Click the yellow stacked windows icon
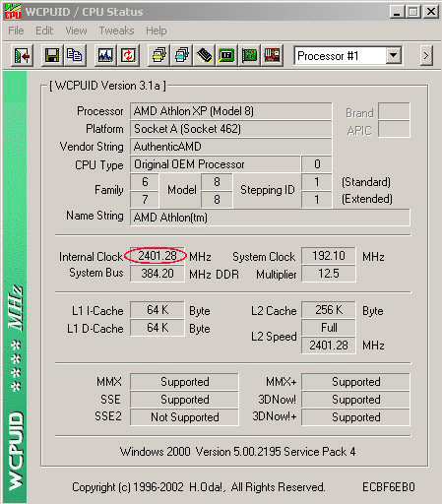 point(158,56)
